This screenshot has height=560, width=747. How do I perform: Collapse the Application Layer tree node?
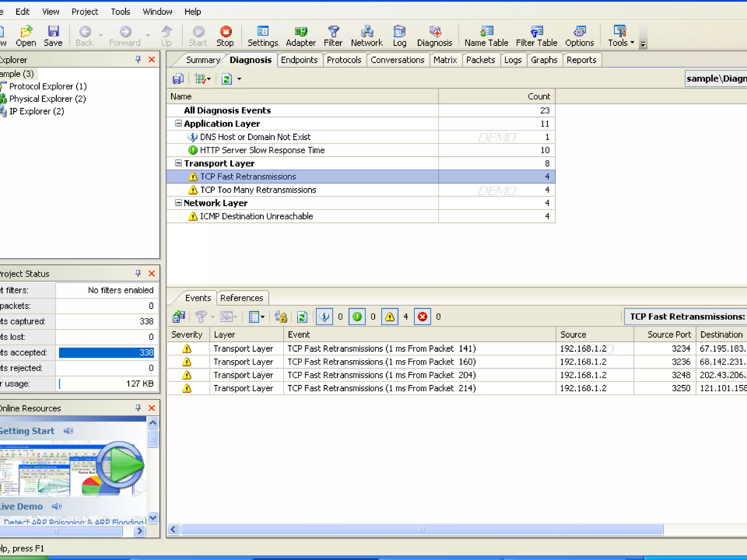point(178,124)
